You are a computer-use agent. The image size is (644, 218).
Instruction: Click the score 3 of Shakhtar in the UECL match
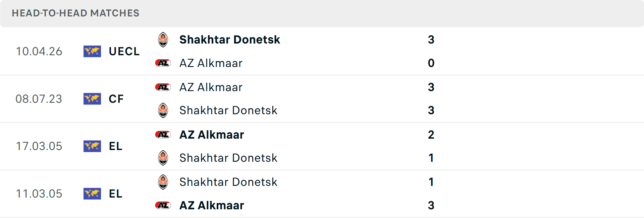click(x=432, y=40)
